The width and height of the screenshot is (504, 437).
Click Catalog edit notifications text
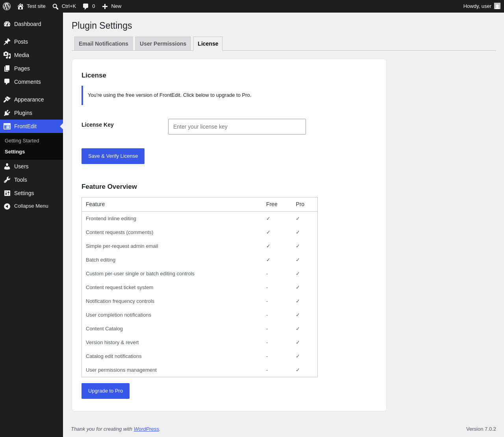point(114,356)
